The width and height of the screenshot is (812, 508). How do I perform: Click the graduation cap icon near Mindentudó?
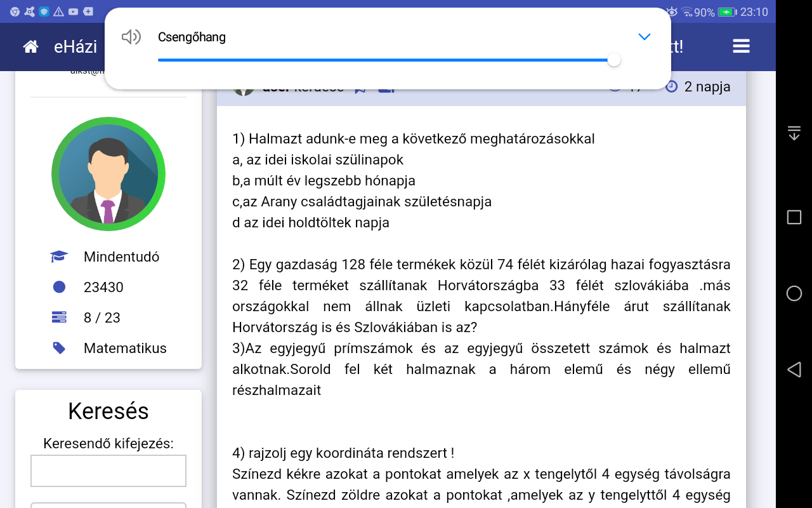click(x=59, y=257)
